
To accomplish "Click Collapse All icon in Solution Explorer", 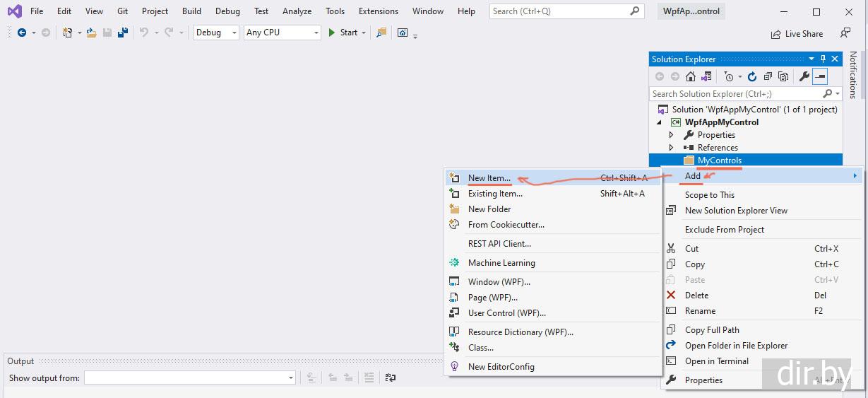I will click(x=768, y=76).
